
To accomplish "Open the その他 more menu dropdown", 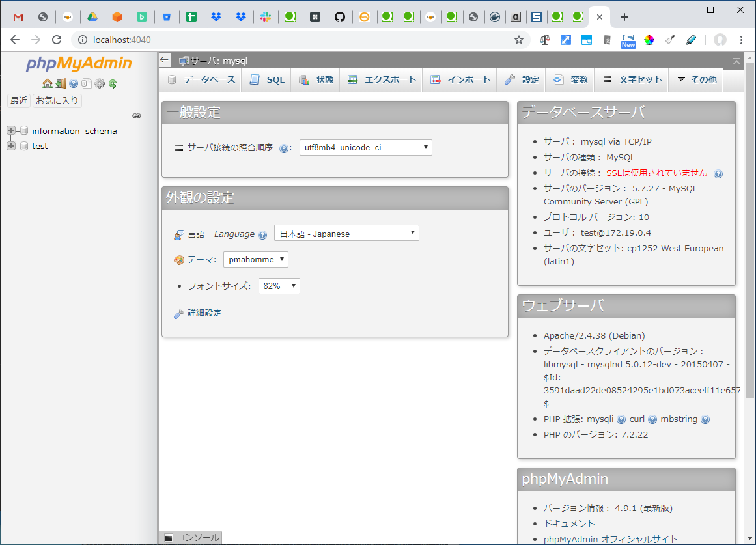I will pyautogui.click(x=697, y=79).
